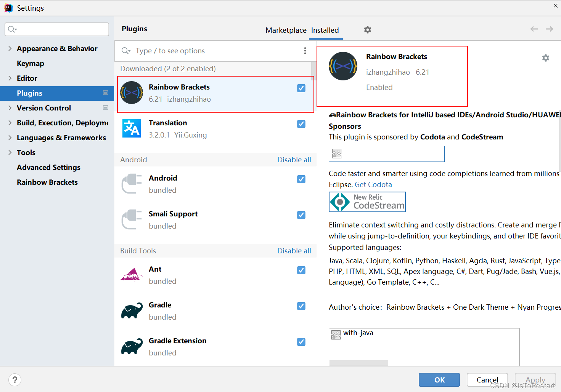Click the Version Control project-level icon
This screenshot has width=561, height=392.
click(106, 107)
